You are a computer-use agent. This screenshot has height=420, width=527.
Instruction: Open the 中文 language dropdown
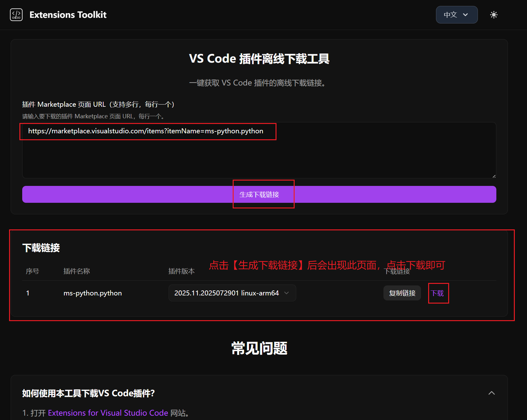(x=457, y=15)
